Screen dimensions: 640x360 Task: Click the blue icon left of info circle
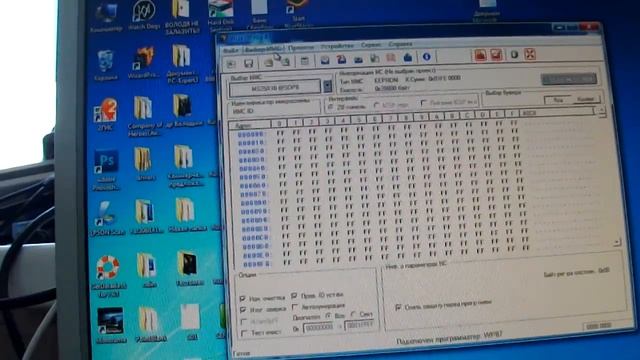(408, 57)
